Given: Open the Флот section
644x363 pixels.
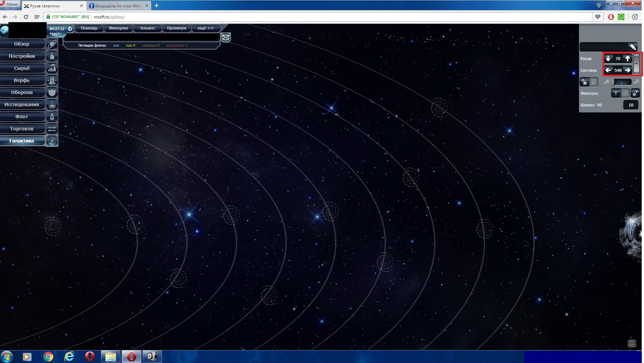Looking at the screenshot, I should click(22, 116).
